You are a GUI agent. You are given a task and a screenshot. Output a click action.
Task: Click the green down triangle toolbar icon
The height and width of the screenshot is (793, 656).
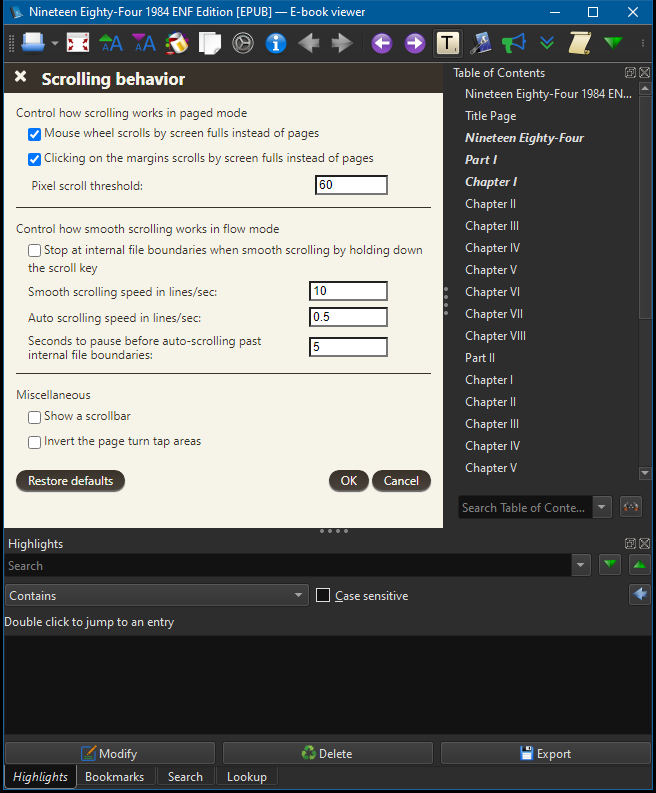[613, 42]
